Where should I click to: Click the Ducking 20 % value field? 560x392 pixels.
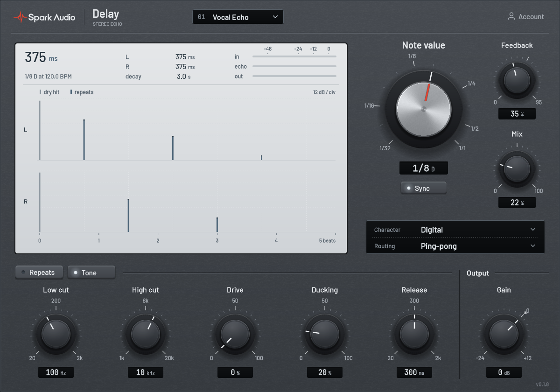(x=325, y=372)
